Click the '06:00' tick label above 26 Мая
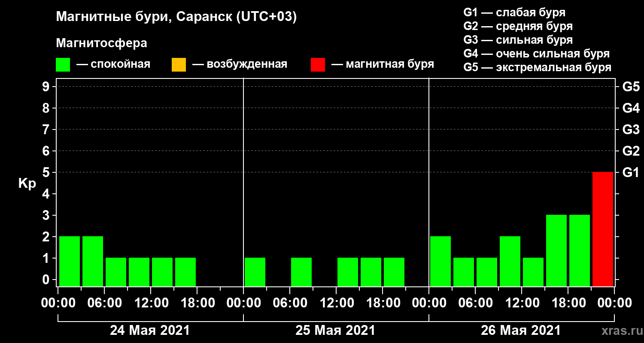This screenshot has width=644, height=343. coord(475,303)
